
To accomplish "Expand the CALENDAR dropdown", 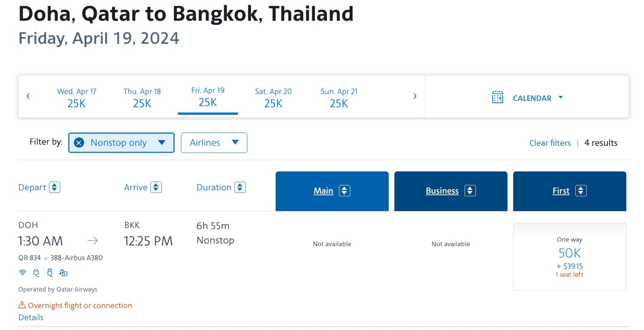I will 560,98.
